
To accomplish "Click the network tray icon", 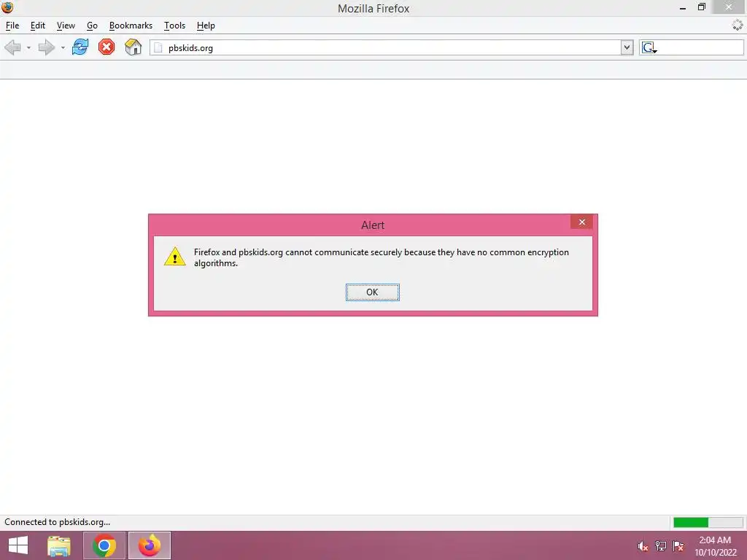I will [661, 546].
